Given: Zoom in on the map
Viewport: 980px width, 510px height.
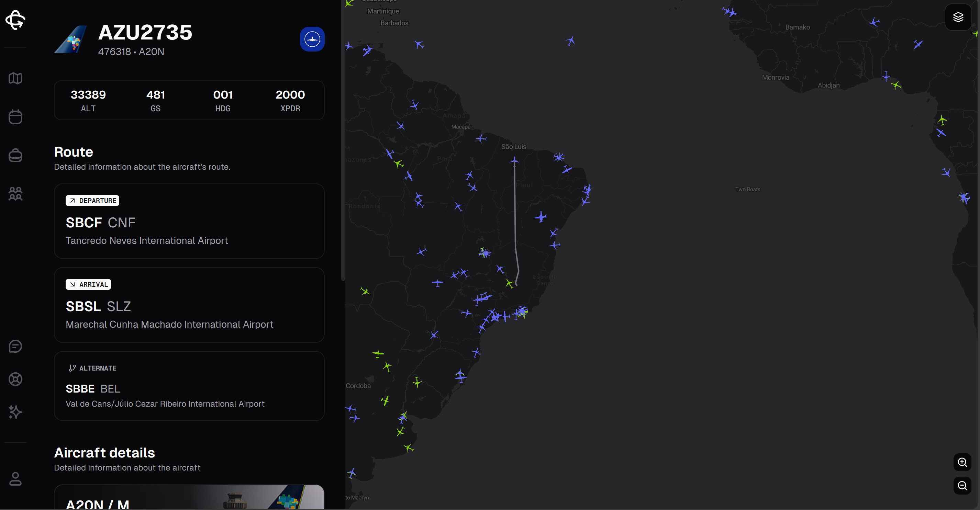Looking at the screenshot, I should 962,462.
